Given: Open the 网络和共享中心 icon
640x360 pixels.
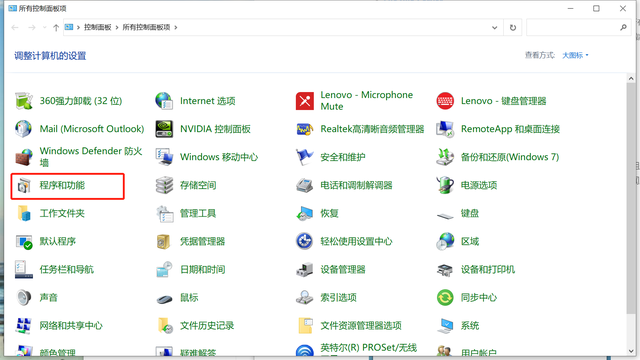Looking at the screenshot, I should (24, 326).
